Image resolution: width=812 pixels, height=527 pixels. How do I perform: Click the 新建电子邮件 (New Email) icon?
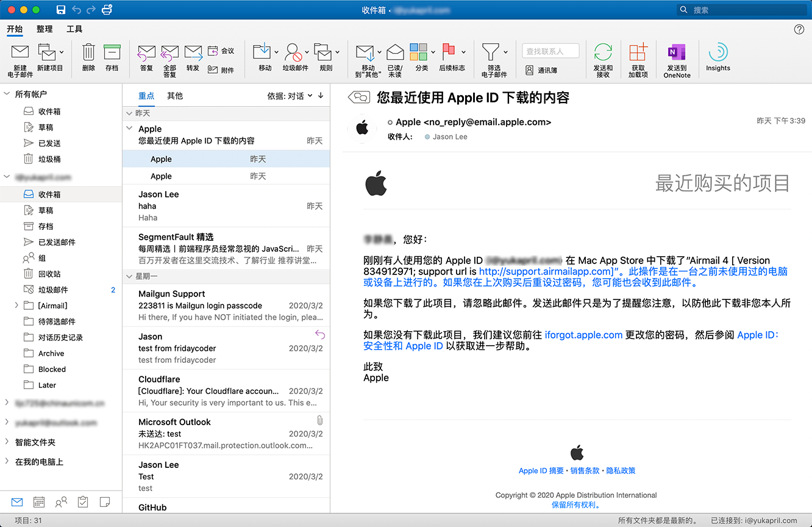(20, 54)
